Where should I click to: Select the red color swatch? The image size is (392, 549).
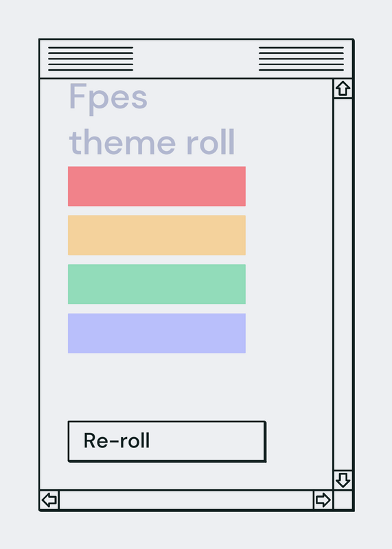pyautogui.click(x=157, y=186)
